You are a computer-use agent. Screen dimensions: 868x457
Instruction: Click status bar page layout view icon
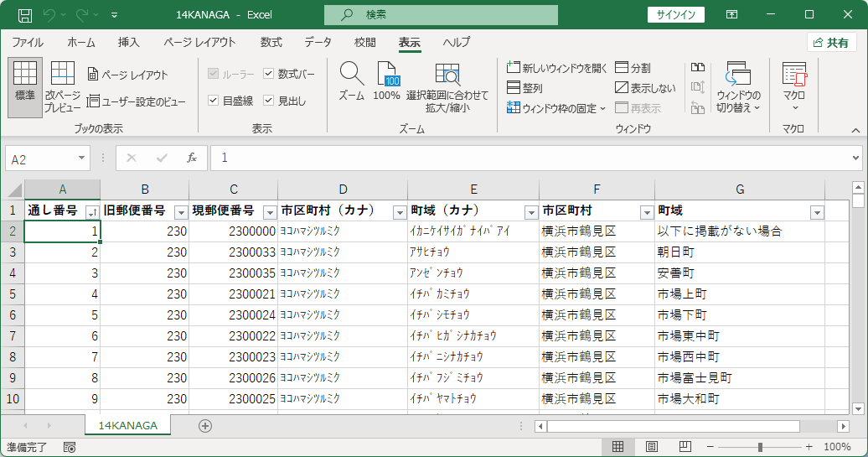652,446
